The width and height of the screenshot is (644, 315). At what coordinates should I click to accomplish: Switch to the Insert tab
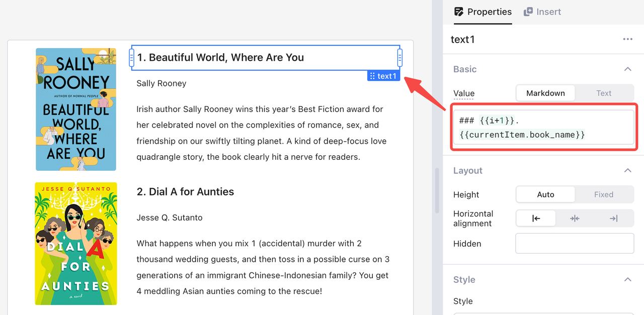(542, 12)
